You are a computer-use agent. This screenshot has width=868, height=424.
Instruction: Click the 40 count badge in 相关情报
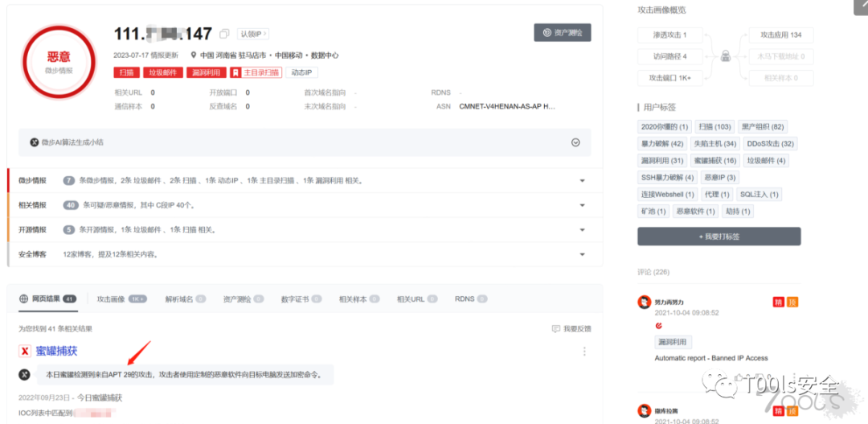coord(70,205)
